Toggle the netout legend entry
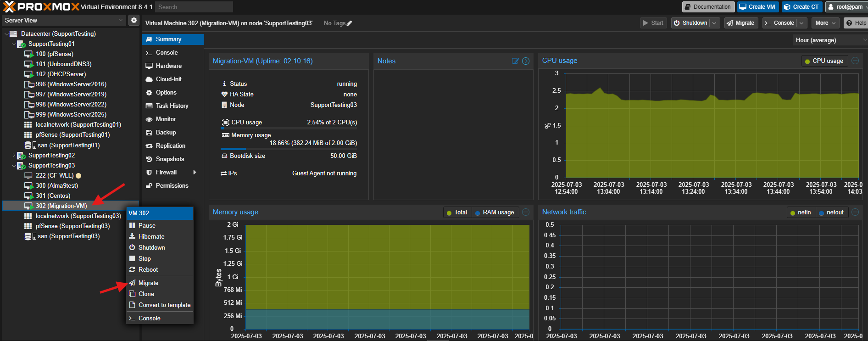868x341 pixels. 831,212
